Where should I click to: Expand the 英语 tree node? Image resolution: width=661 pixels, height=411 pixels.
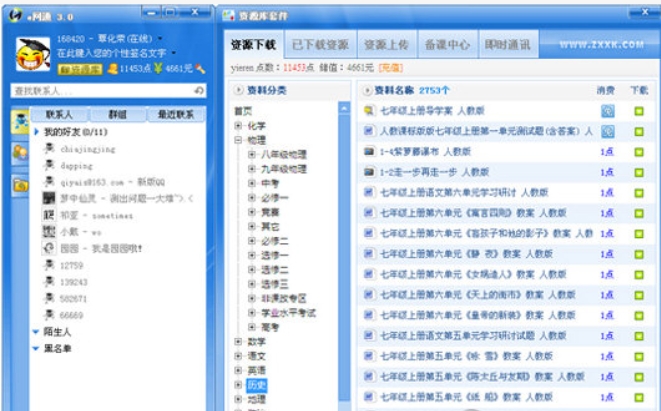coord(238,370)
